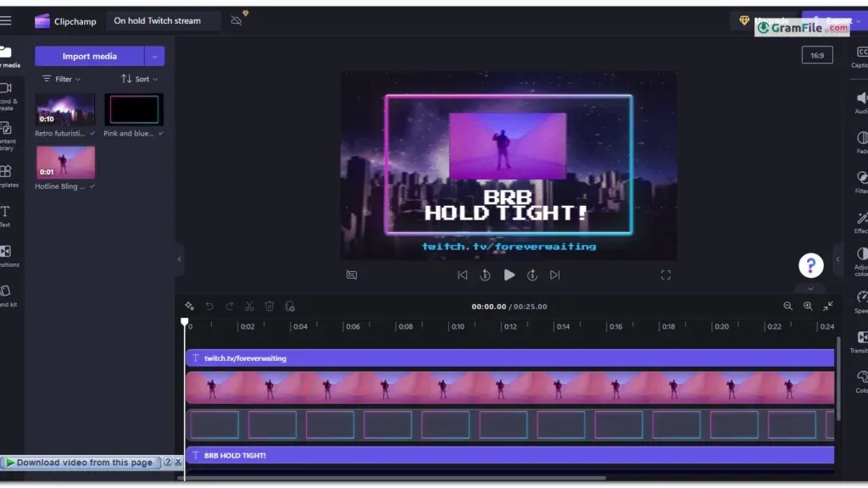Click the duplicate clip icon
The width and height of the screenshot is (868, 488).
click(290, 306)
